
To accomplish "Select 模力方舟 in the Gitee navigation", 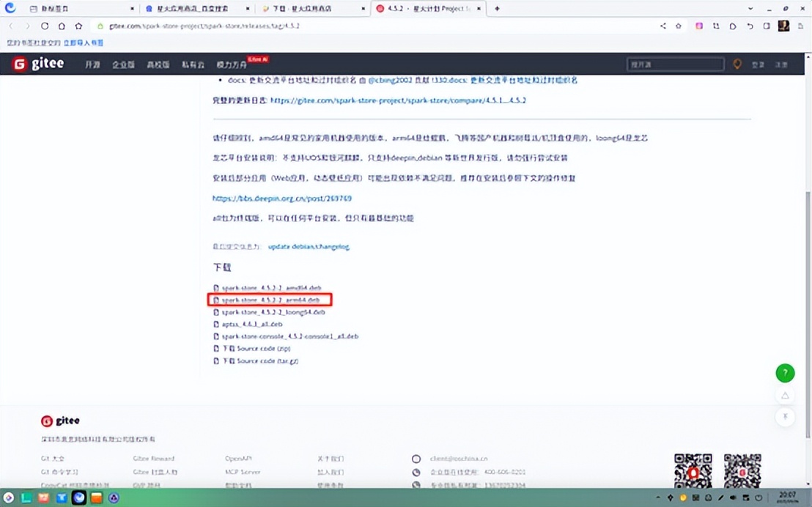I will coord(231,64).
